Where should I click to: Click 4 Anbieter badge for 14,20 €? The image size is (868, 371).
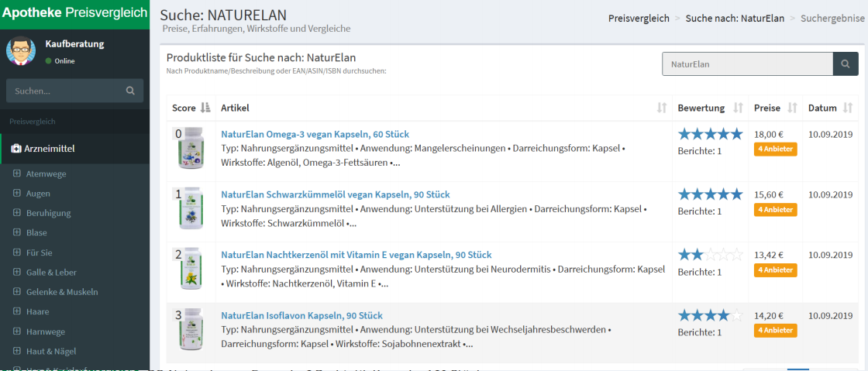[x=776, y=331]
